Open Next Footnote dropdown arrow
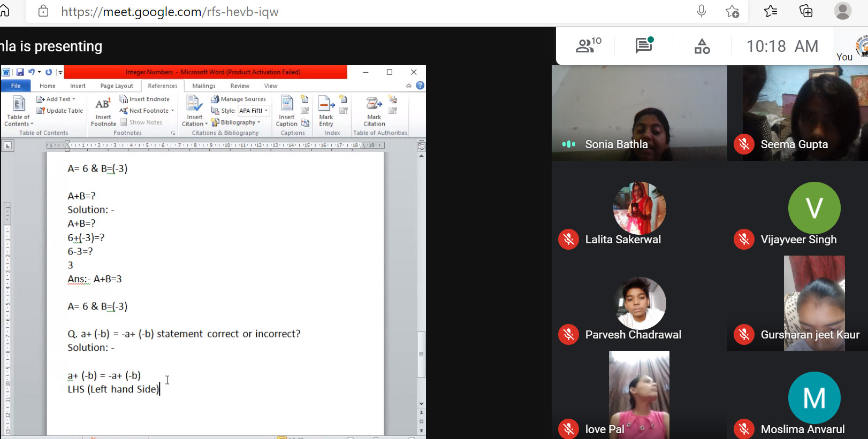Screen dimensions: 868x439 [x=172, y=111]
